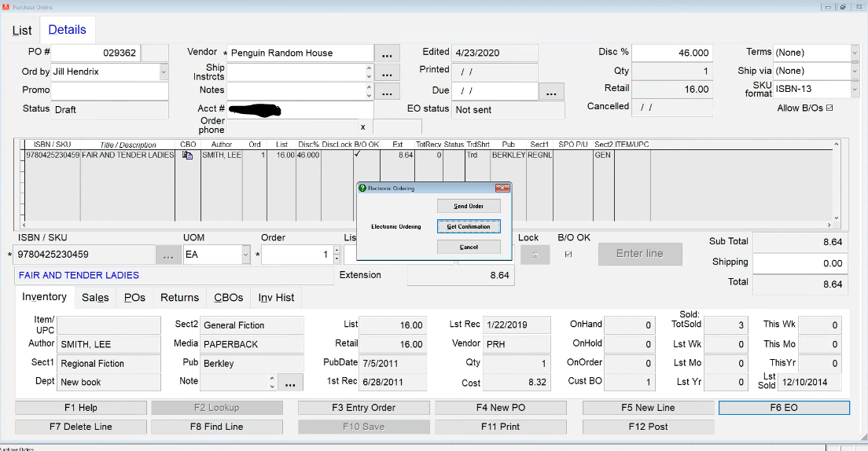Click F12 Post button
The height and width of the screenshot is (451, 868).
(648, 427)
